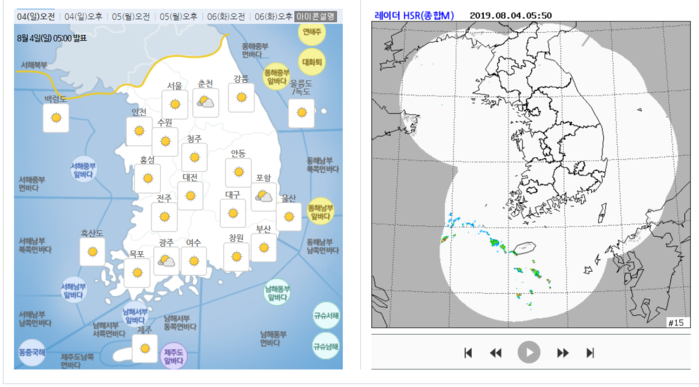699x387 pixels.
Task: Open the 아이콘설명 icon legend button
Action: (316, 16)
